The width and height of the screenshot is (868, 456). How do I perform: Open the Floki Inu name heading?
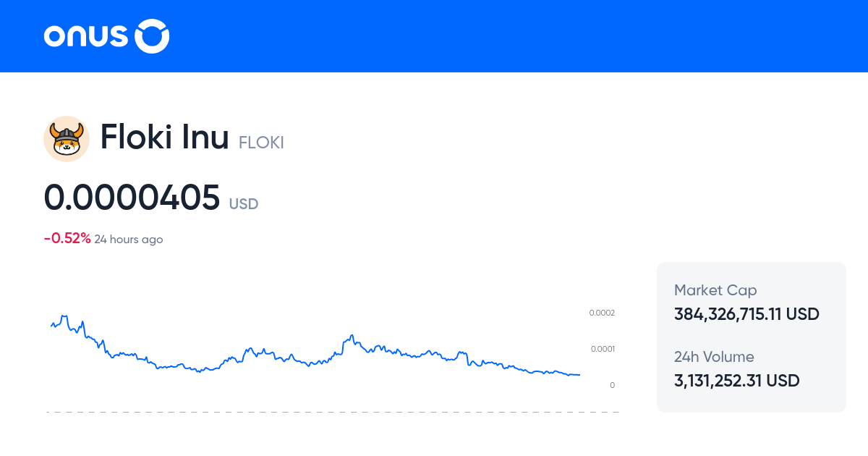tap(165, 138)
